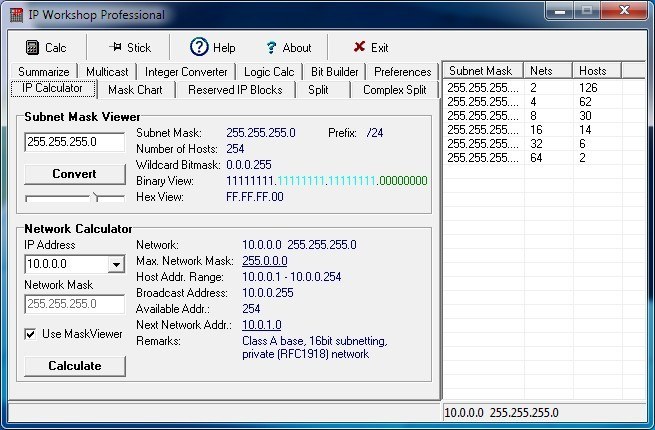Click the Wildcard Bitmask value 0.0.0.255
The height and width of the screenshot is (430, 655).
tap(249, 165)
